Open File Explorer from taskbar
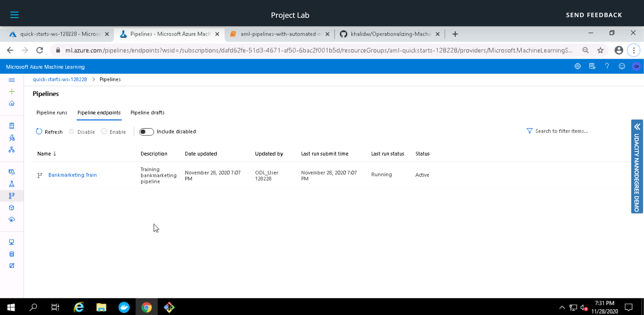The image size is (644, 315). point(101,307)
